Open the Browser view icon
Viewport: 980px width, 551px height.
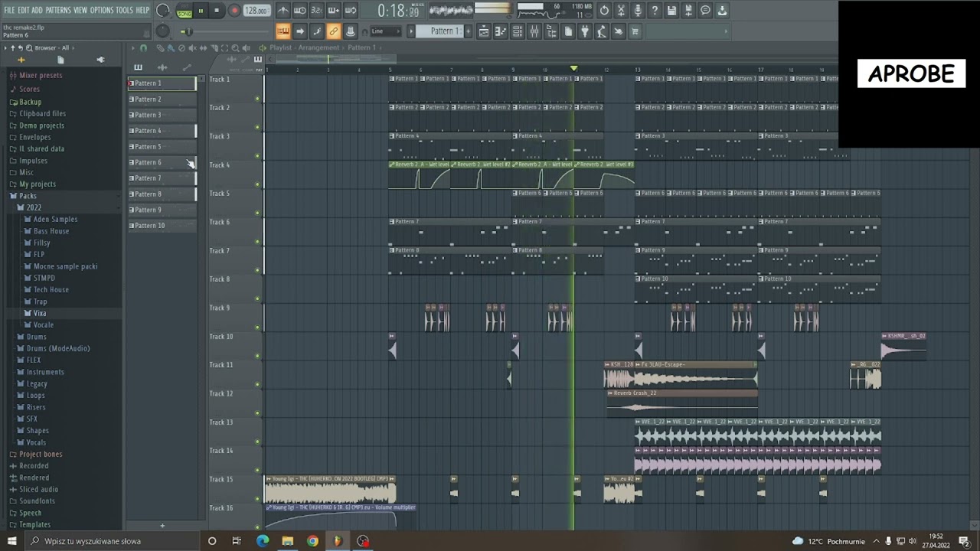[x=551, y=31]
